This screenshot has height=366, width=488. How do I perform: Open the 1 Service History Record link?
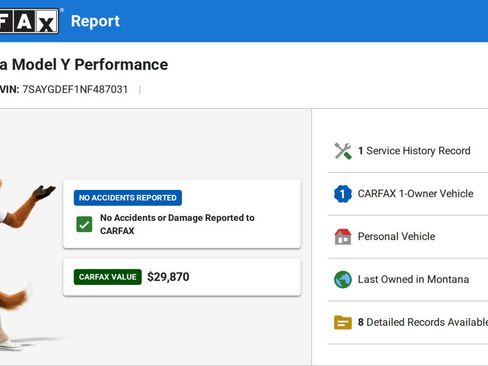point(414,151)
